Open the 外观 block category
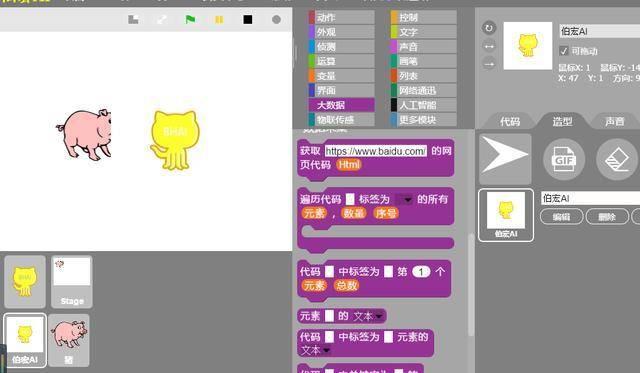640x373 pixels. click(x=342, y=32)
